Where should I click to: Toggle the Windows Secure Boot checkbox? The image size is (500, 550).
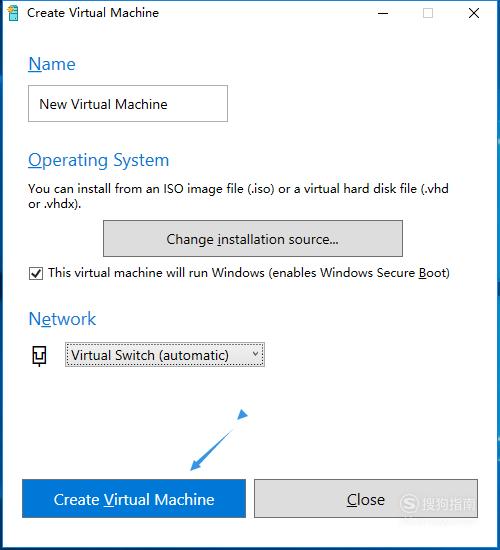pyautogui.click(x=36, y=273)
